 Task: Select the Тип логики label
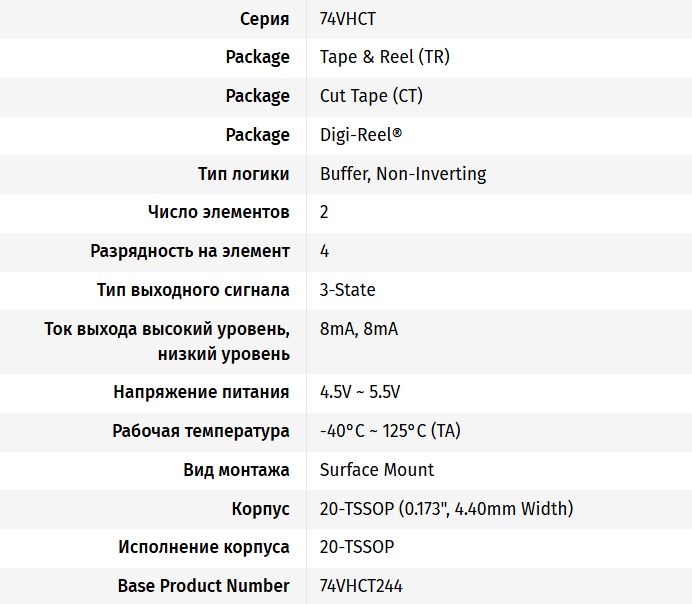coord(244,174)
